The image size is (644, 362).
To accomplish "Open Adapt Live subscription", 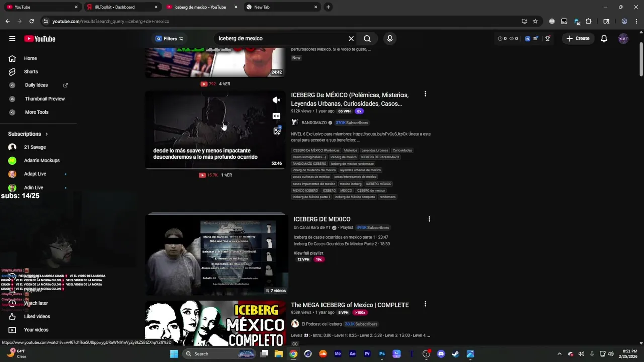I will [x=35, y=174].
